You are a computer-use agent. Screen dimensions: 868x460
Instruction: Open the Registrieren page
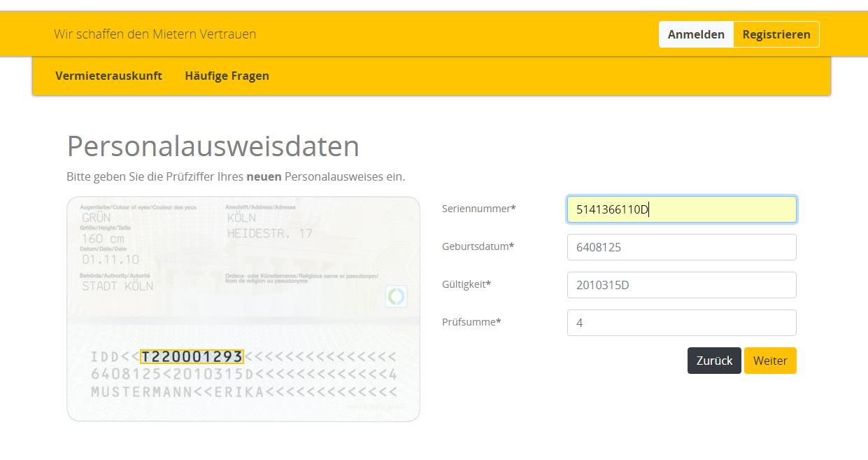coord(776,34)
